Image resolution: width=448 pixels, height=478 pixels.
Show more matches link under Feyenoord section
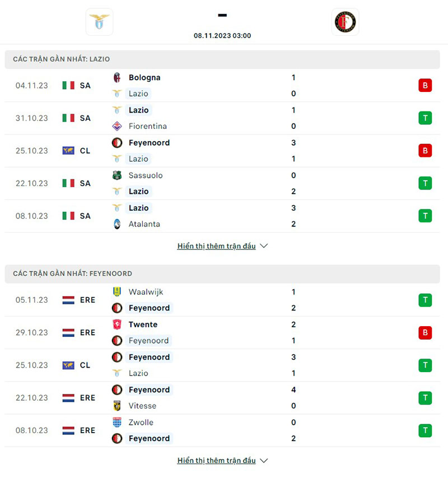(x=216, y=461)
